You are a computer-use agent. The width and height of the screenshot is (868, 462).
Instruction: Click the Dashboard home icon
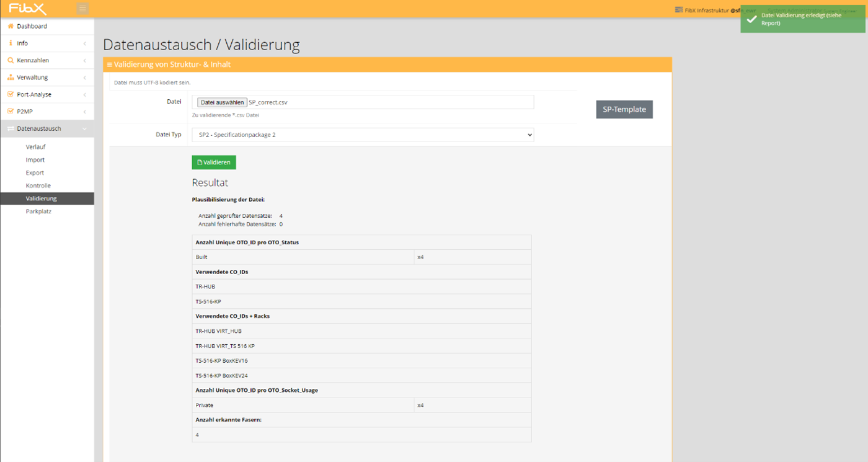[x=11, y=26]
